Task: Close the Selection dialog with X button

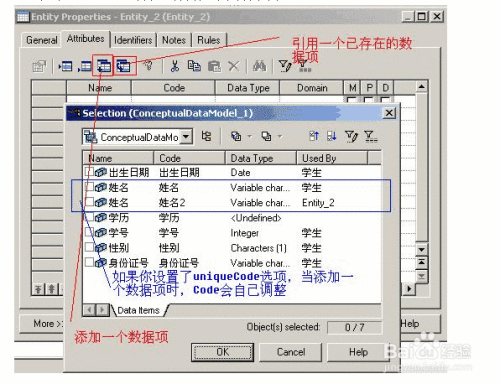Action: point(389,113)
